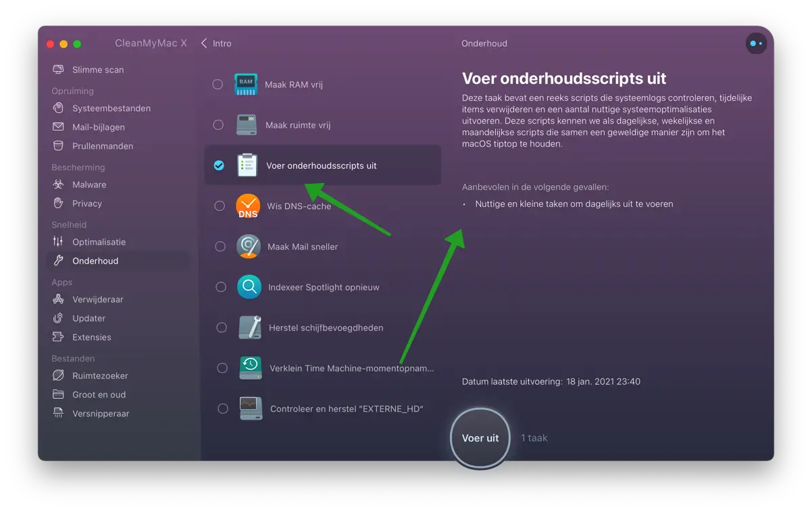Select Herstel schijfbevoegdheden label
This screenshot has width=812, height=511.
[x=326, y=328]
